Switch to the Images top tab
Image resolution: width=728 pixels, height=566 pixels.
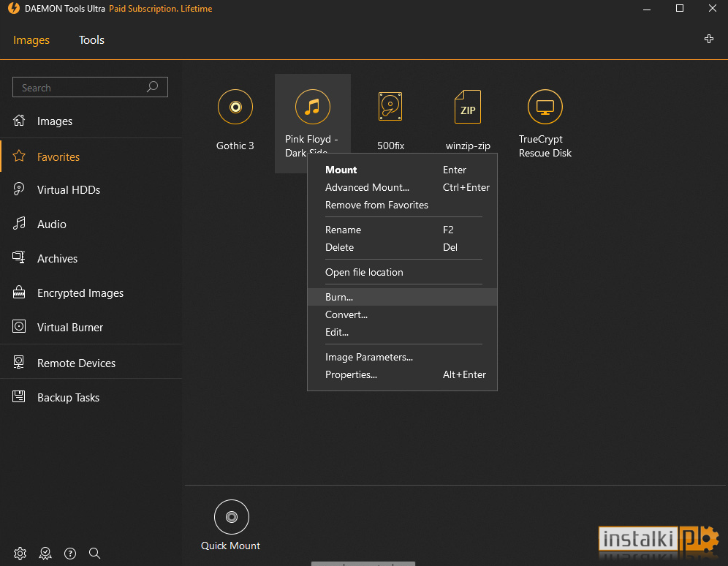coord(31,40)
